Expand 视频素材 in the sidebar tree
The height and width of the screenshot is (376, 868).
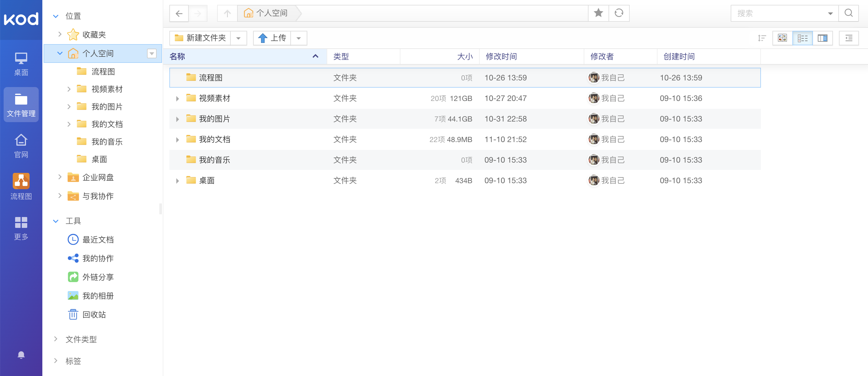coord(69,89)
